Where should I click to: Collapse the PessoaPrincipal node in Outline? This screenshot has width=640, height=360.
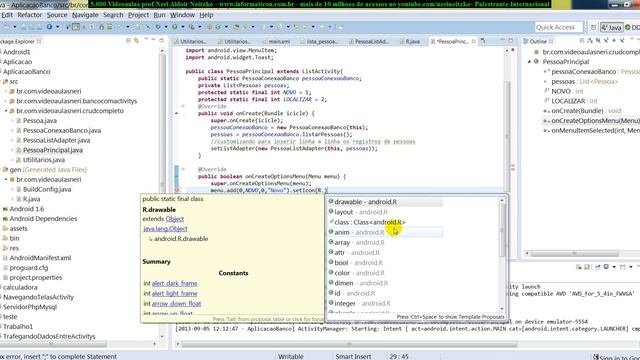[529, 62]
